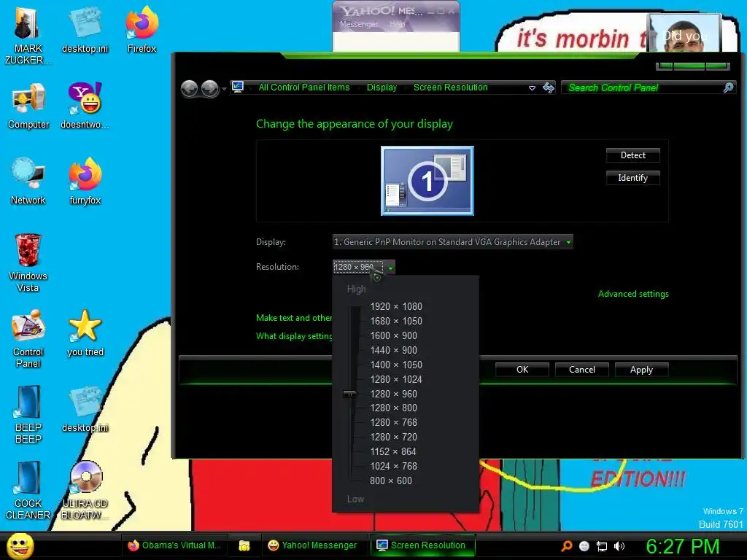Open Messenger menu in Yahoo window
The width and height of the screenshot is (747, 560).
358,24
